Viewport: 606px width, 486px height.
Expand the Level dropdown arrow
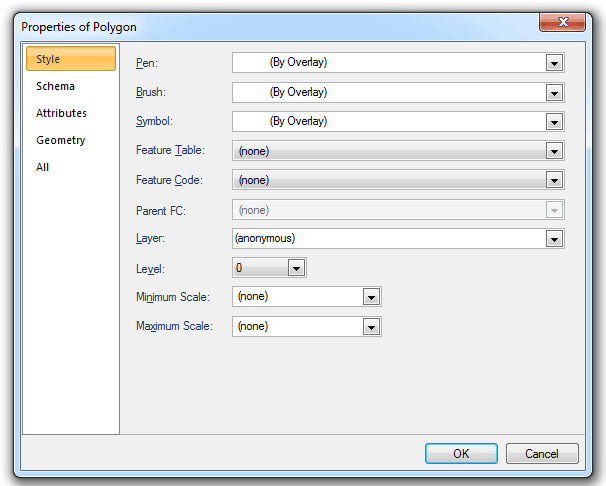295,268
